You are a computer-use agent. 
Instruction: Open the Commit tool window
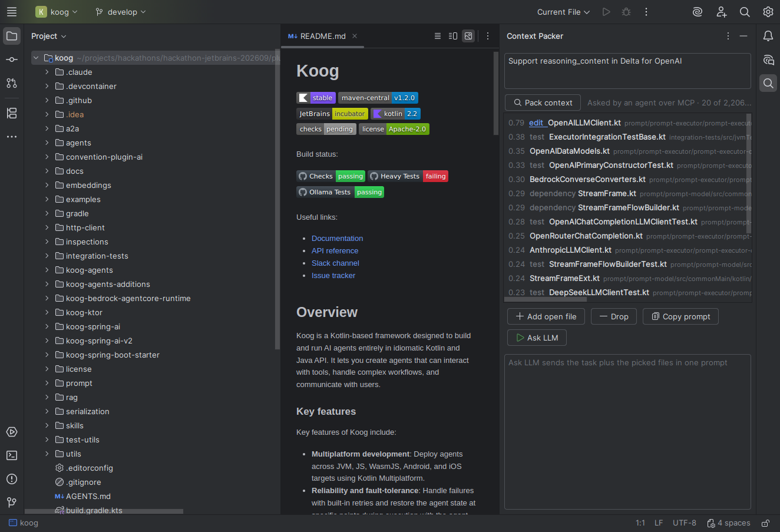pyautogui.click(x=12, y=60)
